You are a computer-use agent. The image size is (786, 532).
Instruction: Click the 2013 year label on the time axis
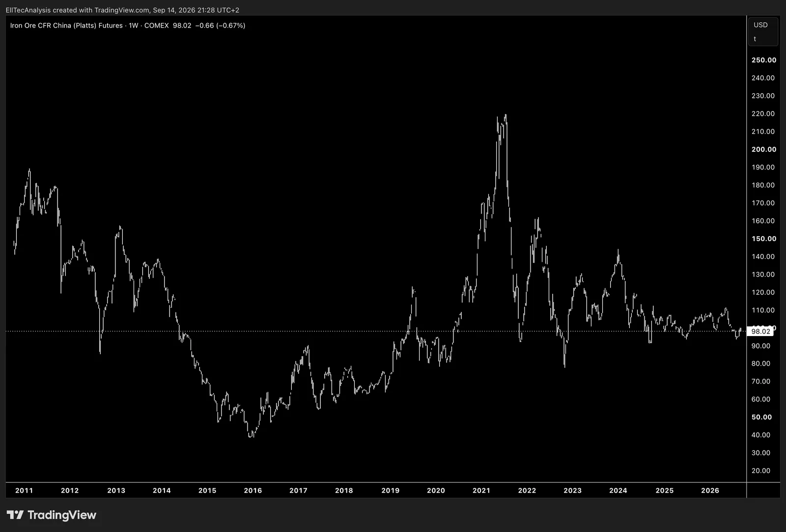click(116, 490)
